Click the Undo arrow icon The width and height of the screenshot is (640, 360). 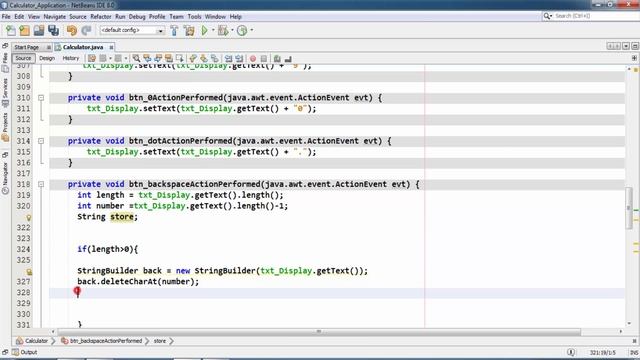(x=72, y=30)
